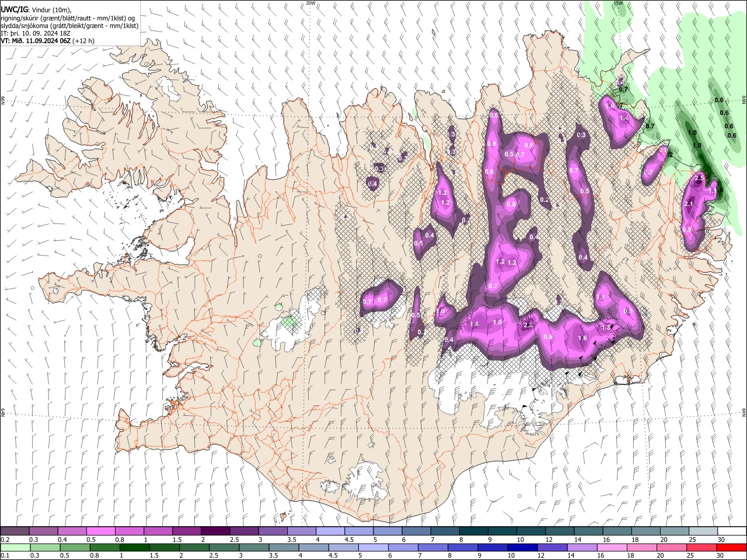Select the dark teal top-row swatch between 8 and 9
Viewport: 747px width, 560px height.
(473, 531)
